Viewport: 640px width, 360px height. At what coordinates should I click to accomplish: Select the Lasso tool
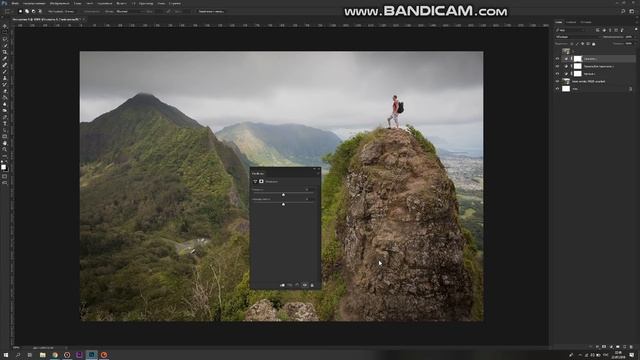4,39
